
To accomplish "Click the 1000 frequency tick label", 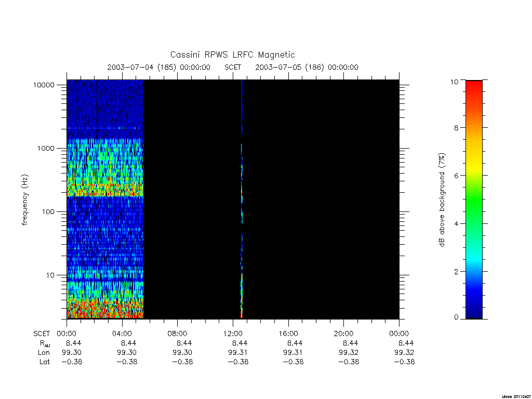I will [x=46, y=148].
